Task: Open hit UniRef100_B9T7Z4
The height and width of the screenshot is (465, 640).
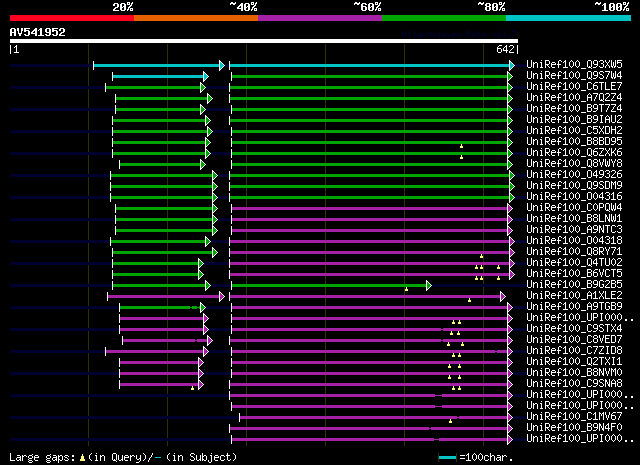Action: click(574, 109)
